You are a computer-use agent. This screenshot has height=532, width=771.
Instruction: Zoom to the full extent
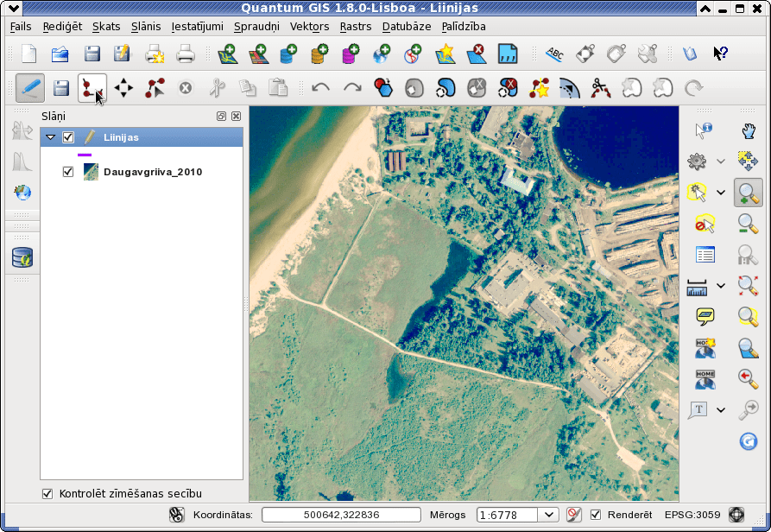(x=748, y=286)
